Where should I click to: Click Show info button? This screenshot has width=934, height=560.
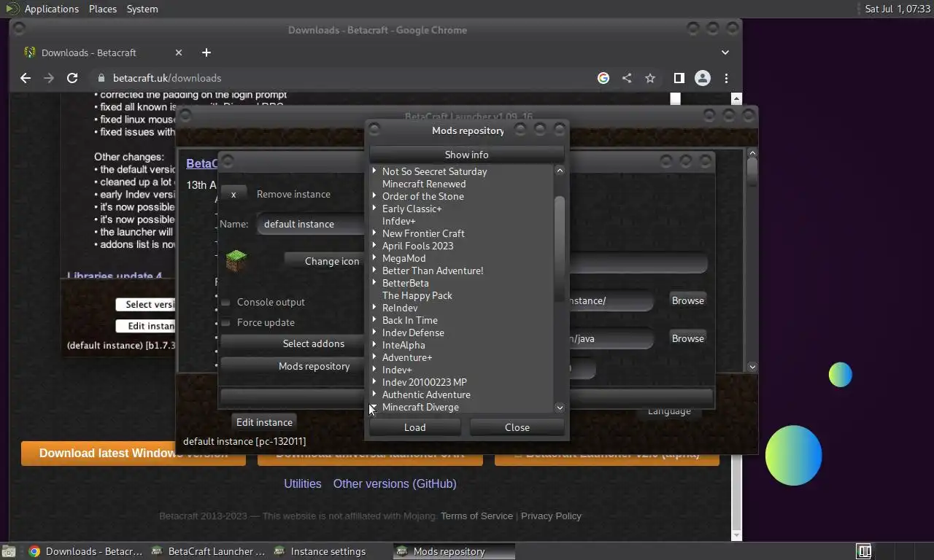click(x=466, y=155)
